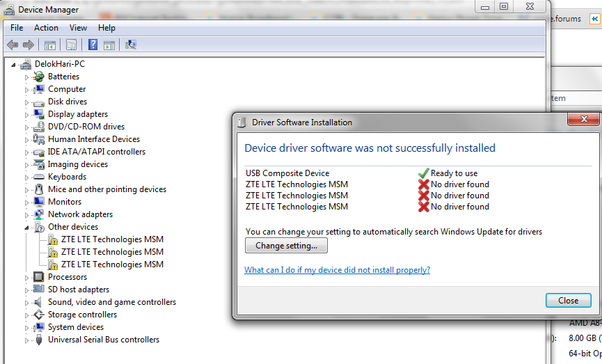Expand the Display adapters node arrow

(x=26, y=115)
